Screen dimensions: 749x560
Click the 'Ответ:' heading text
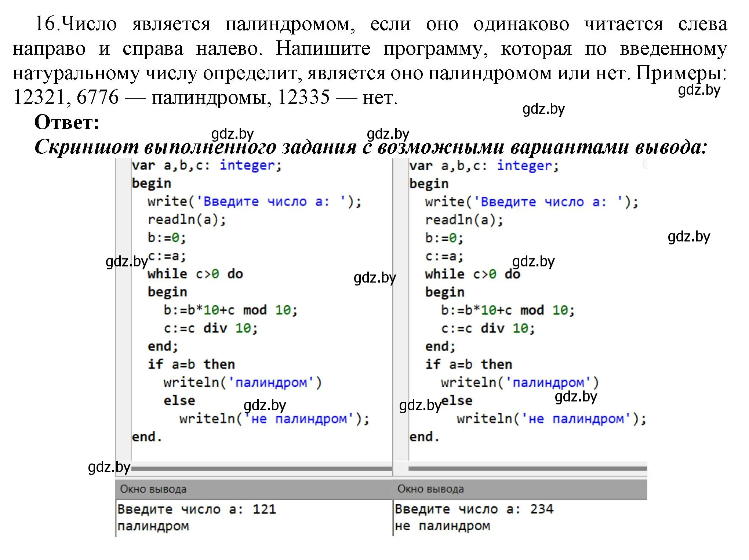[67, 122]
